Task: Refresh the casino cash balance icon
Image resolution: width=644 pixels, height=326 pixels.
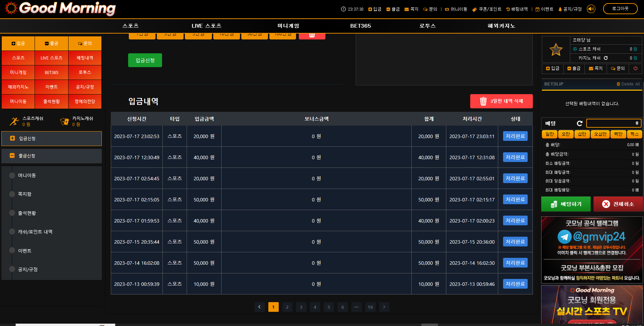Action: [606, 58]
